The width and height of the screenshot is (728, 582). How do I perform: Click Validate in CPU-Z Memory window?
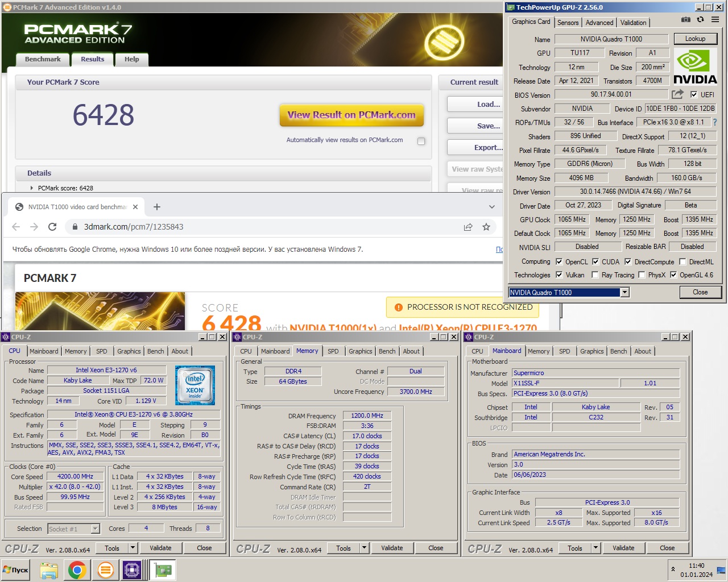(392, 548)
